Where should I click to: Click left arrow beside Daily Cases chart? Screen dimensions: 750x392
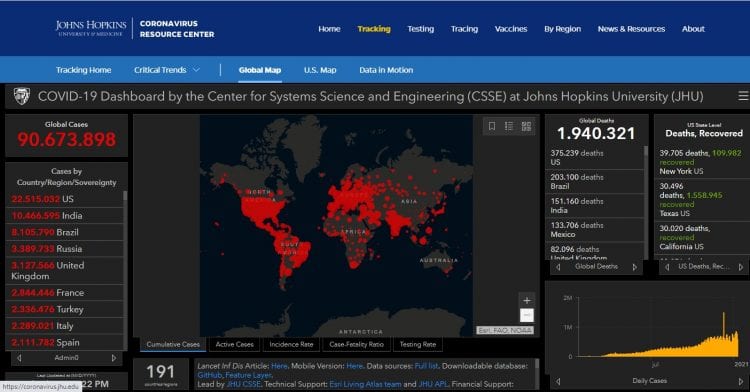click(x=558, y=381)
